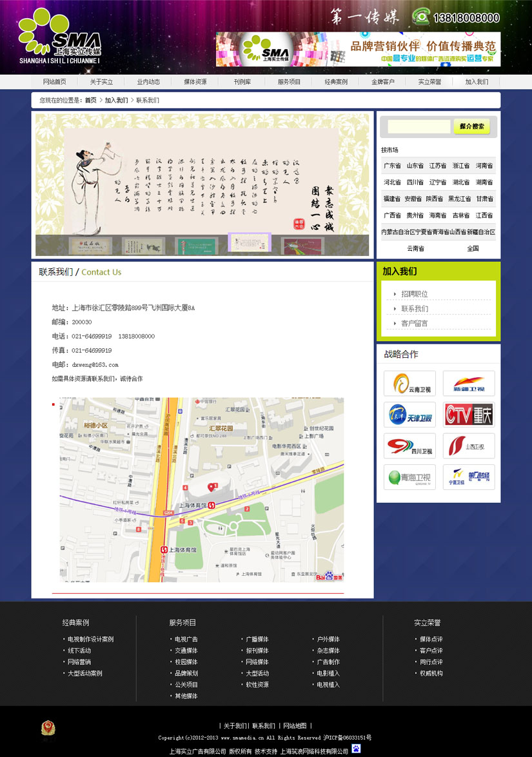532x757 pixels.
Task: Open 招聘职位 in the 加入我们 sidebar
Action: point(415,294)
